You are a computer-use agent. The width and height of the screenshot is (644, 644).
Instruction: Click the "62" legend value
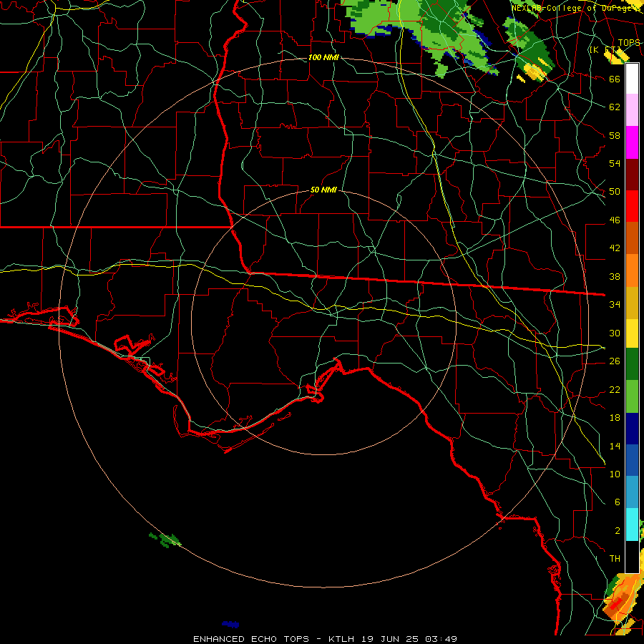coord(615,107)
